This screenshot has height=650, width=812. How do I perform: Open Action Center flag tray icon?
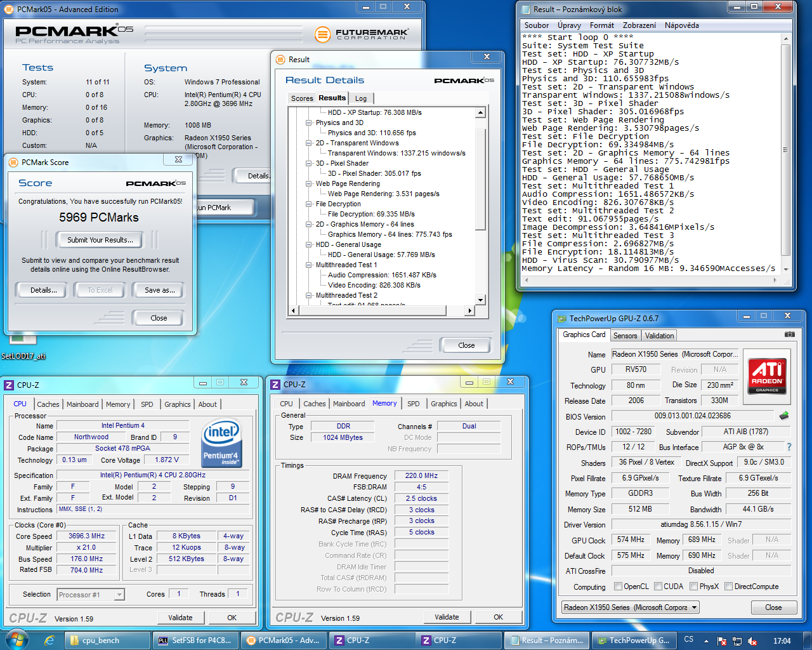(722, 641)
